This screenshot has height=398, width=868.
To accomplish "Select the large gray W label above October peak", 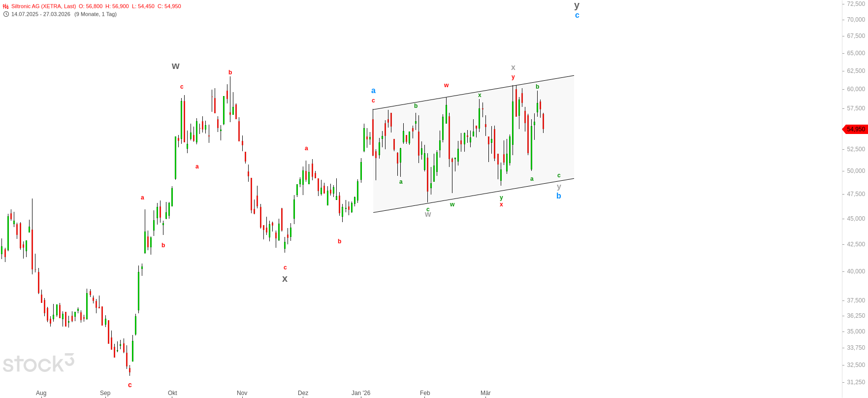I will pyautogui.click(x=176, y=66).
